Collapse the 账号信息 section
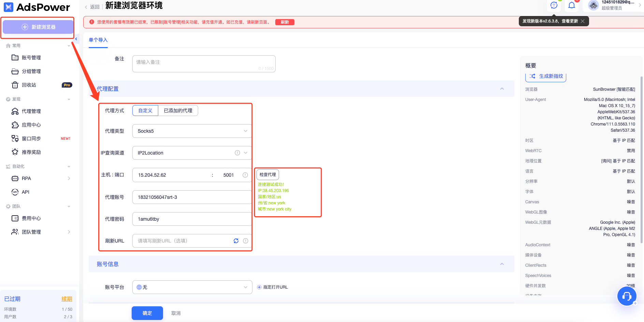Screen dimensions: 644x322 pos(502,264)
